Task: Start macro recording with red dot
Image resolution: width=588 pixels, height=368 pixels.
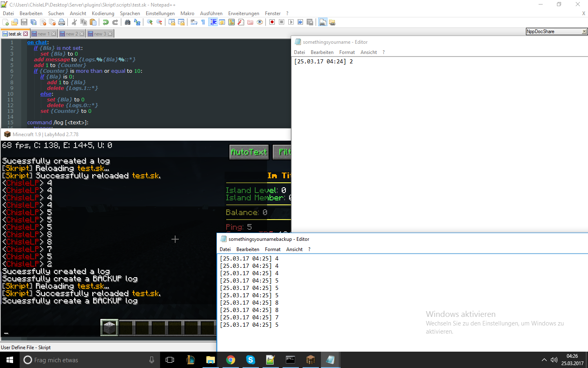Action: tap(272, 22)
